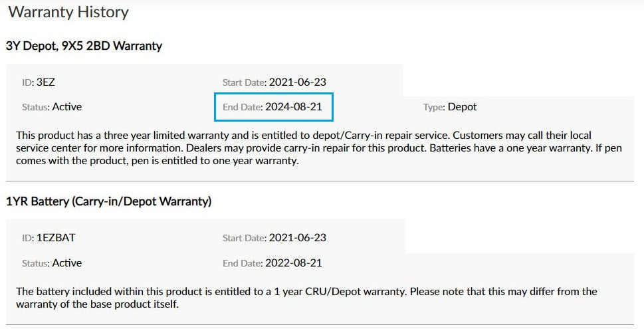Click the Active status of the 1EZBAT warranty
Viewport: 644px width, 329px height.
coord(67,263)
